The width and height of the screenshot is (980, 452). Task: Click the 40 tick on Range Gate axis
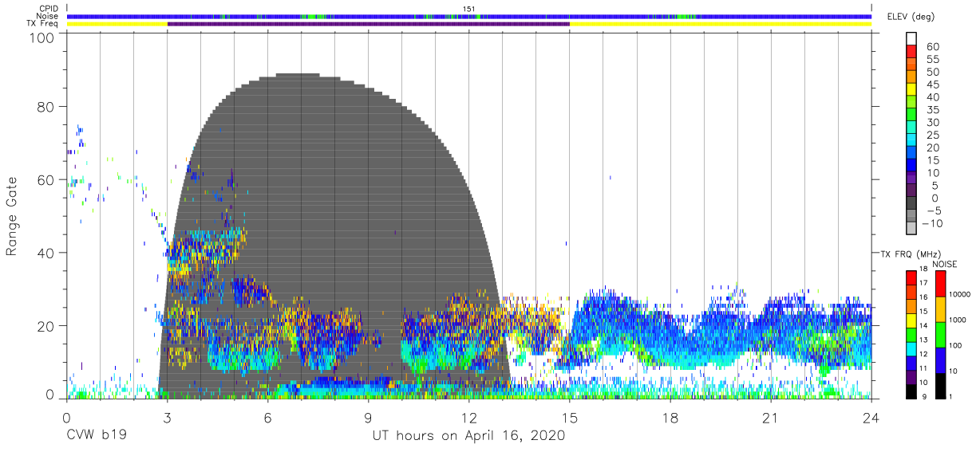point(46,253)
